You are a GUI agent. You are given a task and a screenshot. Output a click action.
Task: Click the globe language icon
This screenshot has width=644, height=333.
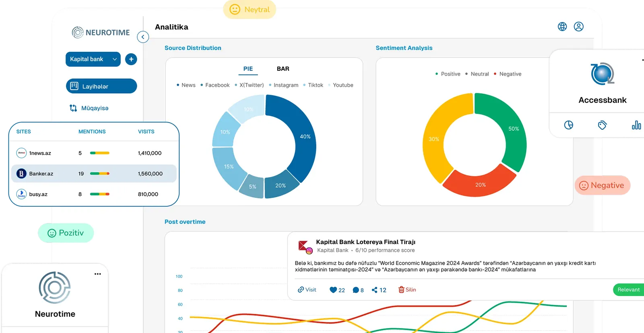(562, 27)
